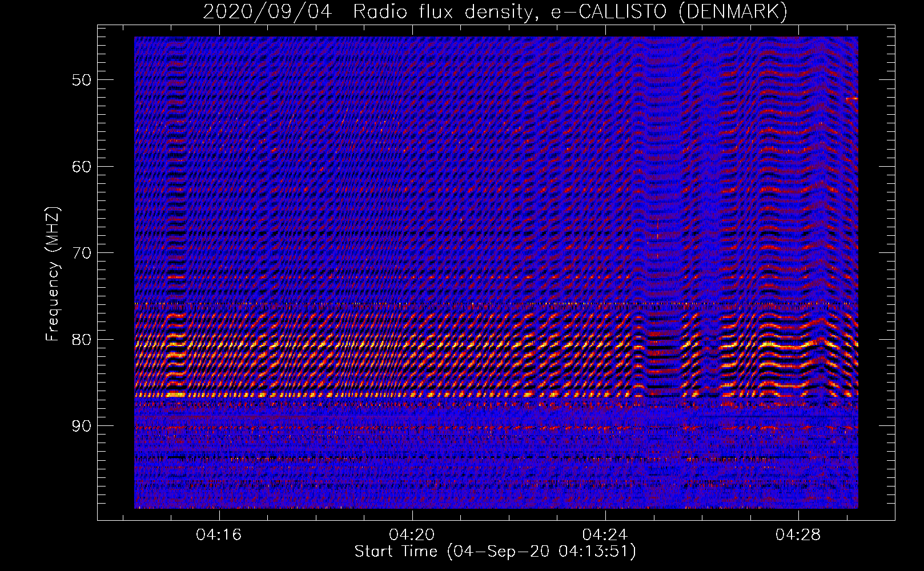Click the 04:24 time tick label
Image resolution: width=924 pixels, height=571 pixels.
[x=605, y=535]
